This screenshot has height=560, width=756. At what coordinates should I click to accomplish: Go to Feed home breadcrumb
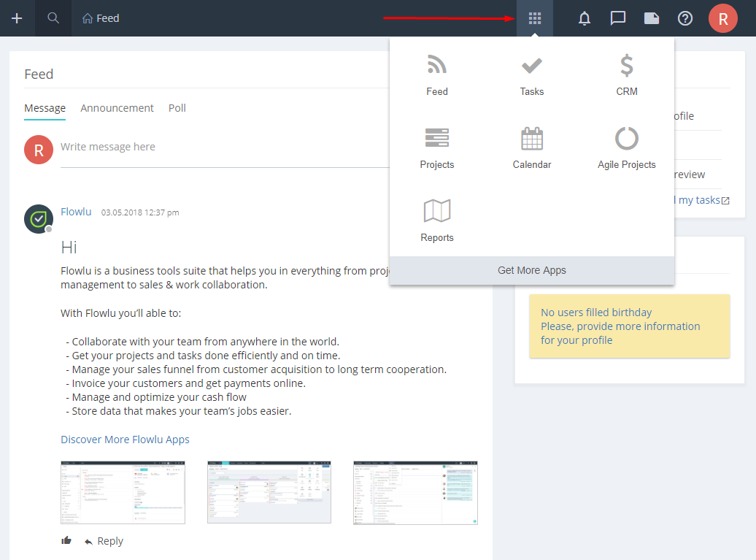pos(101,18)
